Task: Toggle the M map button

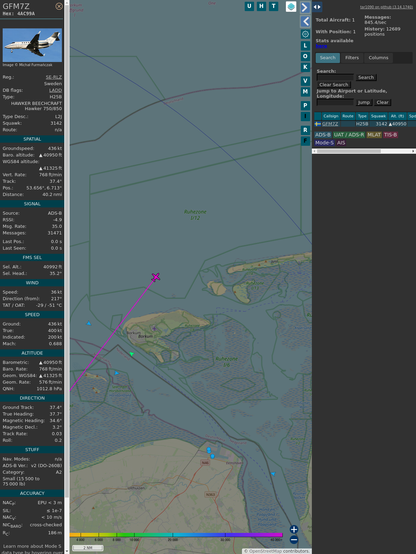Action: coord(305,92)
